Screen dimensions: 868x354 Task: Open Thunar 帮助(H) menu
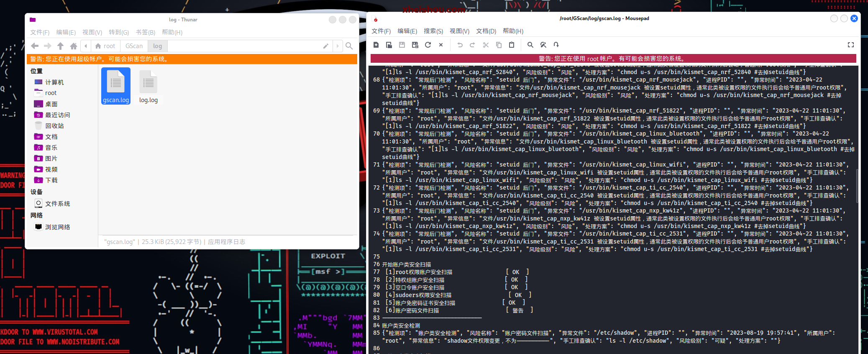(x=172, y=32)
